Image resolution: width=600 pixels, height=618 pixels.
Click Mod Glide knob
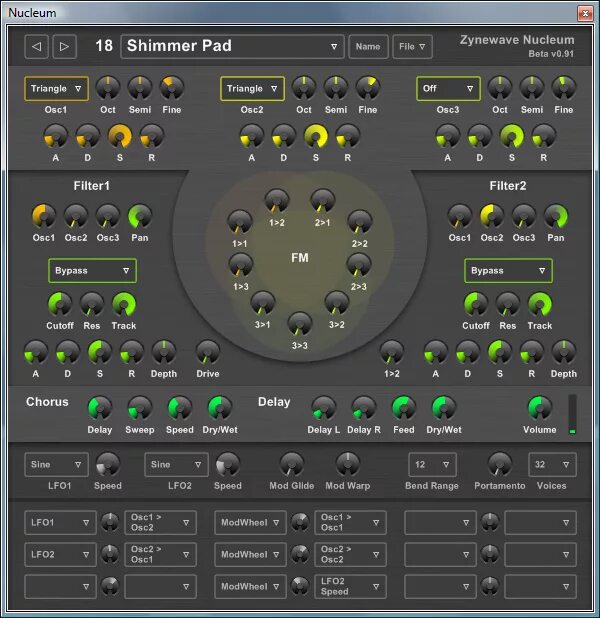pos(292,464)
